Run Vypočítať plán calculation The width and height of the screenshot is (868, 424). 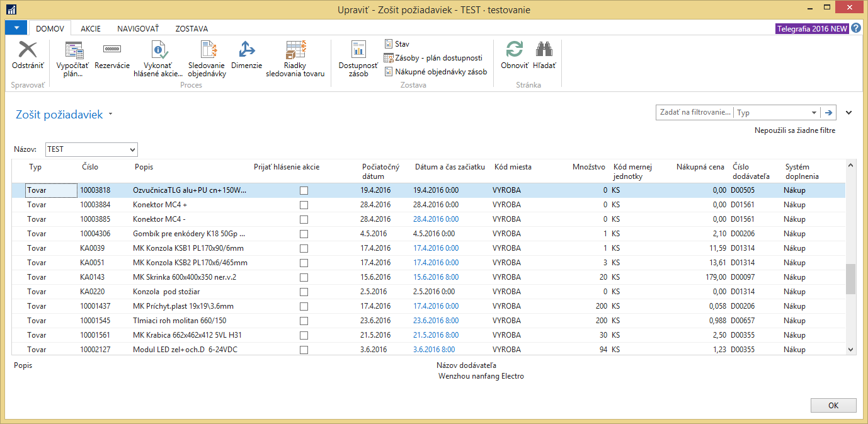pos(72,59)
